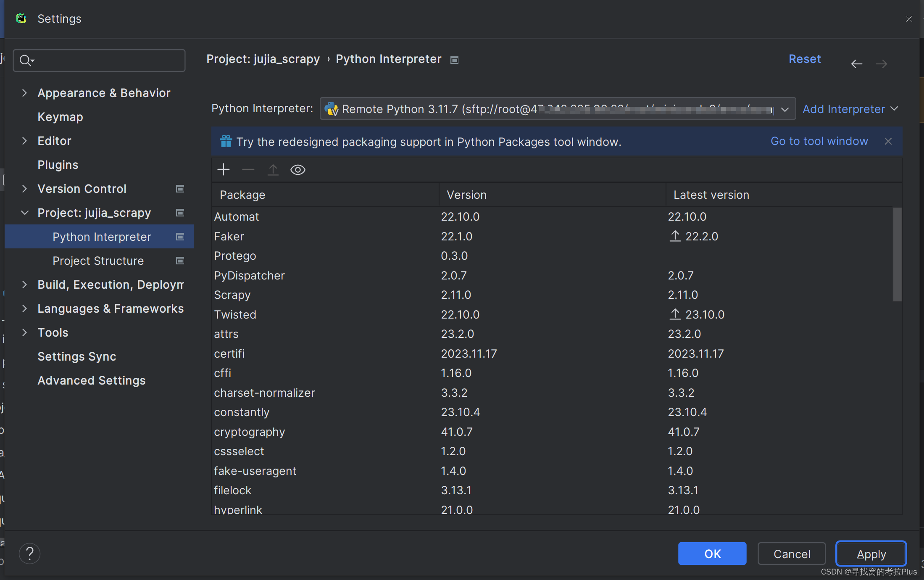Screen dimensions: 924x580
Task: Open Settings Sync page
Action: (x=77, y=356)
